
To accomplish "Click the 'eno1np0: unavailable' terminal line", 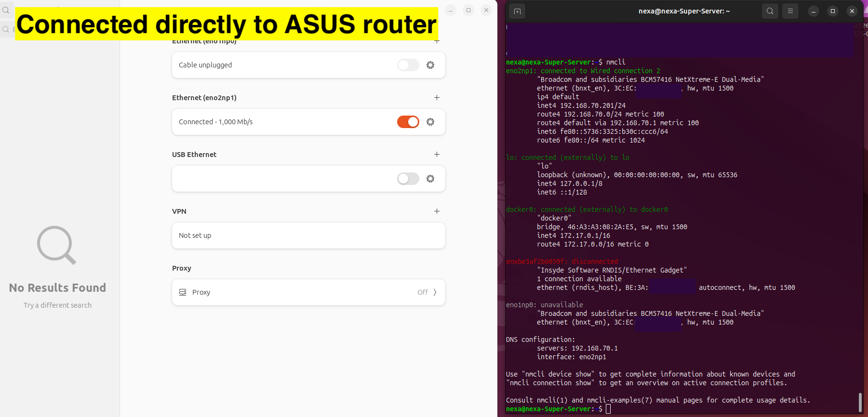I will pos(545,305).
